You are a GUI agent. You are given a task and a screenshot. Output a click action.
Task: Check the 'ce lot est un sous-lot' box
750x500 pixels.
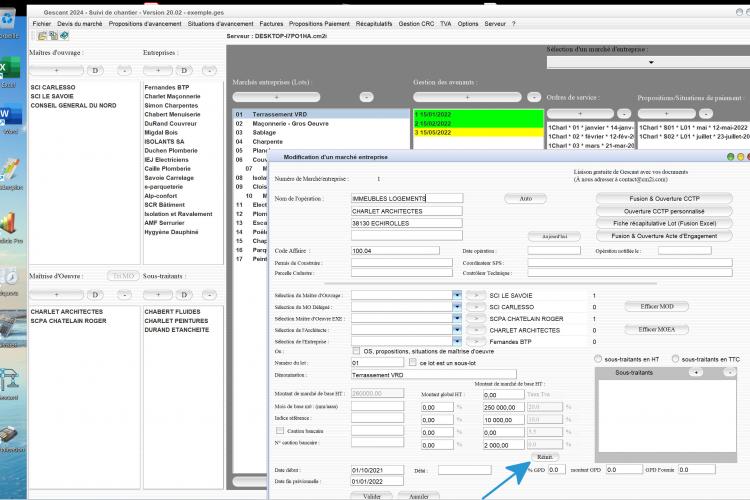[413, 363]
